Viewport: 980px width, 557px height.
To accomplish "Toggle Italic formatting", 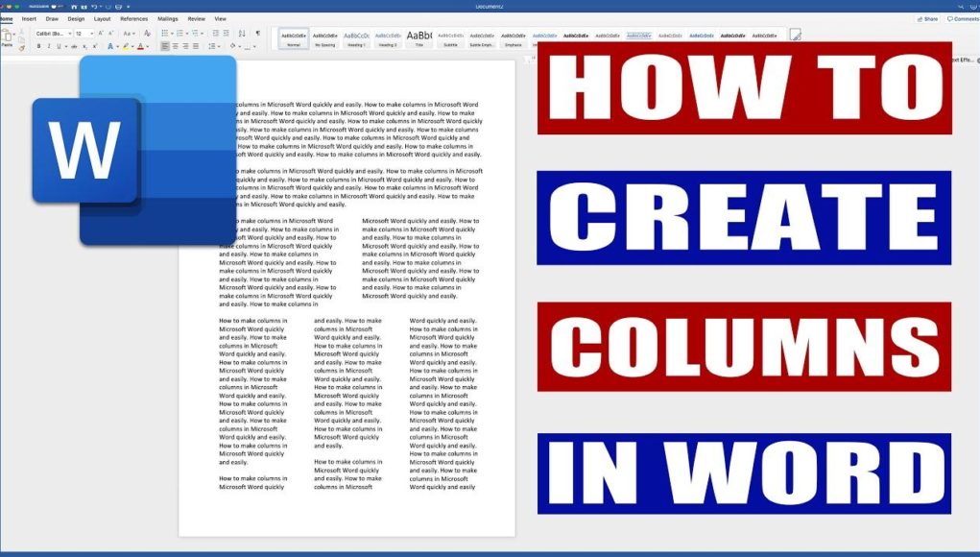I will click(x=49, y=46).
